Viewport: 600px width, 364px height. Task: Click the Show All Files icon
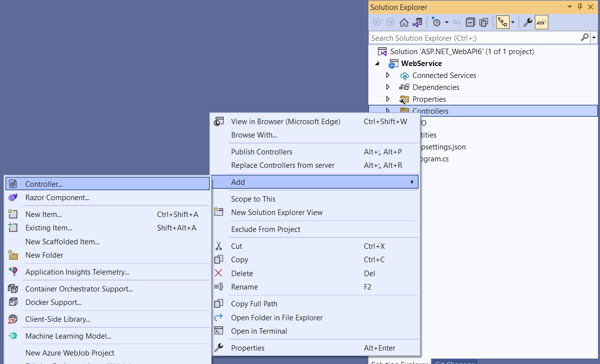click(484, 22)
